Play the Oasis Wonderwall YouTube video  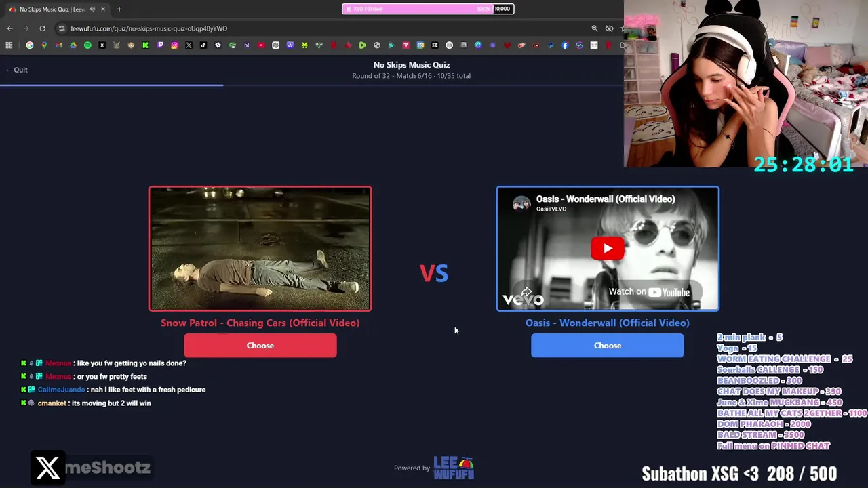coord(608,248)
